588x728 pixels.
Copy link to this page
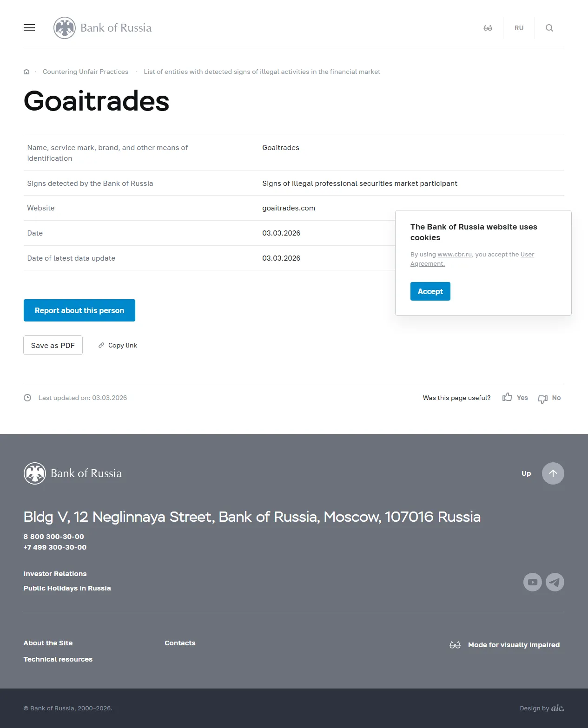pyautogui.click(x=118, y=345)
